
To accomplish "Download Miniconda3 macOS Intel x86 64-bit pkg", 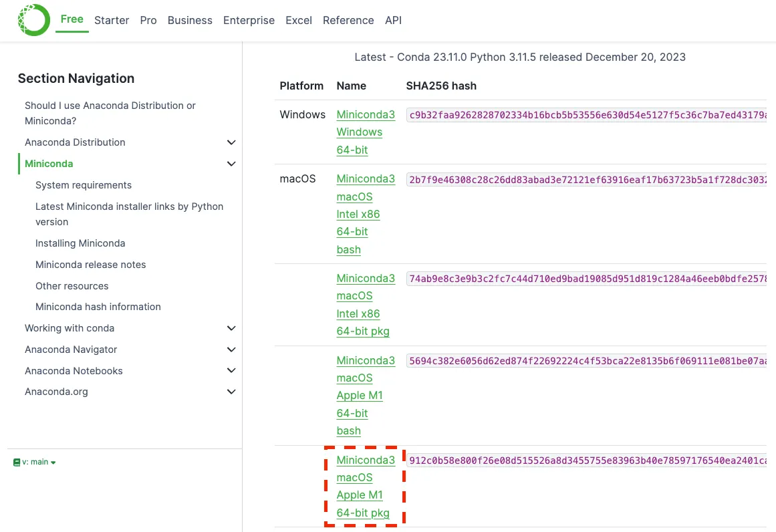I will 366,305.
